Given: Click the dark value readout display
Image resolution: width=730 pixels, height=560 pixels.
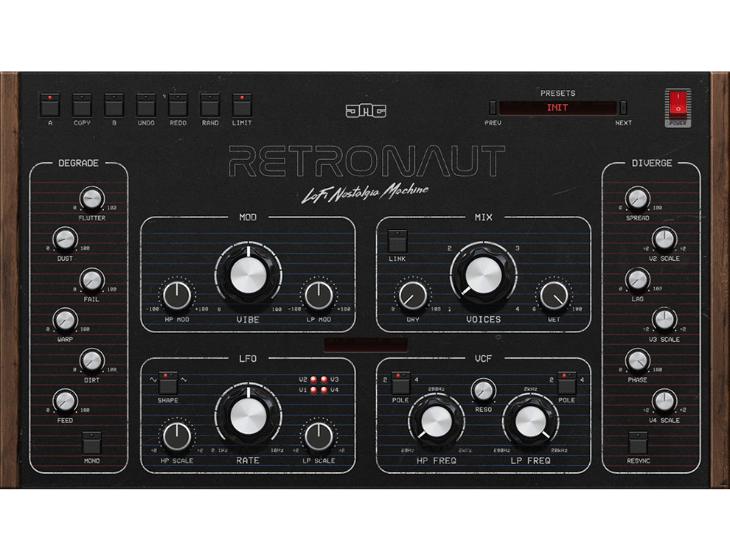Looking at the screenshot, I should pyautogui.click(x=366, y=346).
